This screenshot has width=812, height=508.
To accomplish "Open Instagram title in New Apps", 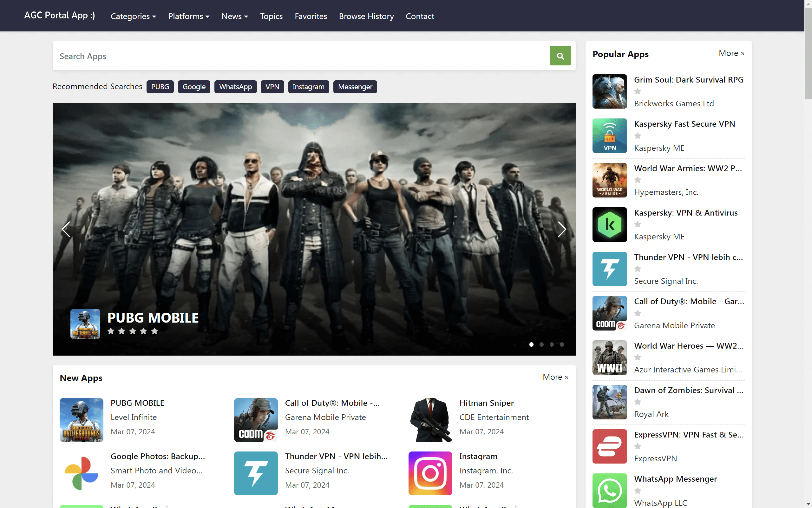I will tap(478, 456).
